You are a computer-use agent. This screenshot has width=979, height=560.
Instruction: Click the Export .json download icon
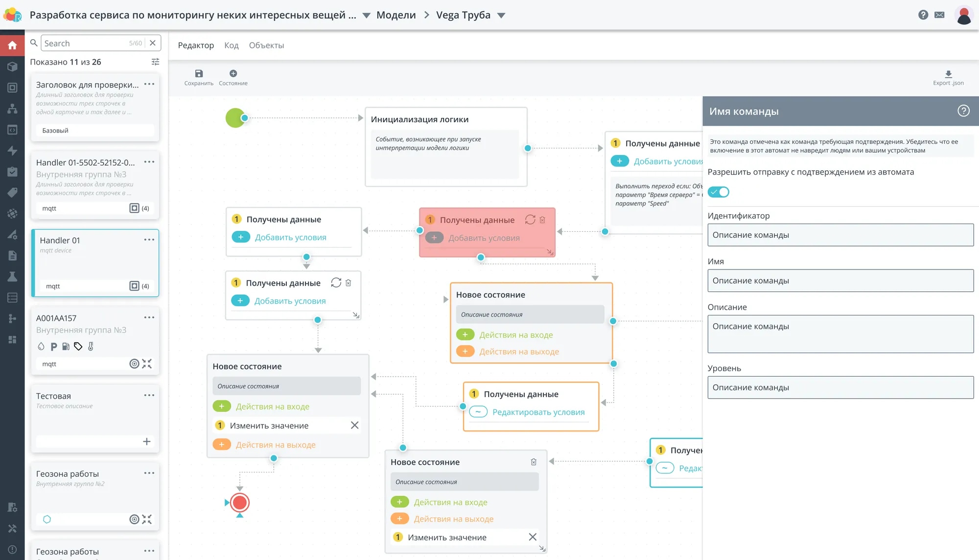948,74
